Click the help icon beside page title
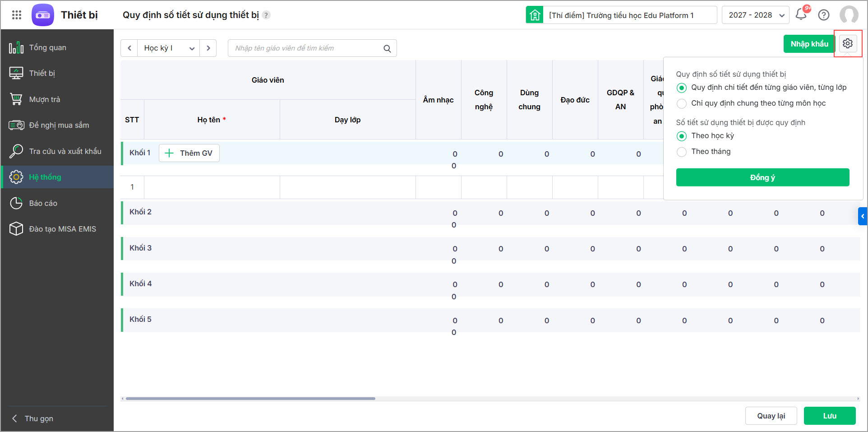The width and height of the screenshot is (868, 432). pyautogui.click(x=267, y=15)
